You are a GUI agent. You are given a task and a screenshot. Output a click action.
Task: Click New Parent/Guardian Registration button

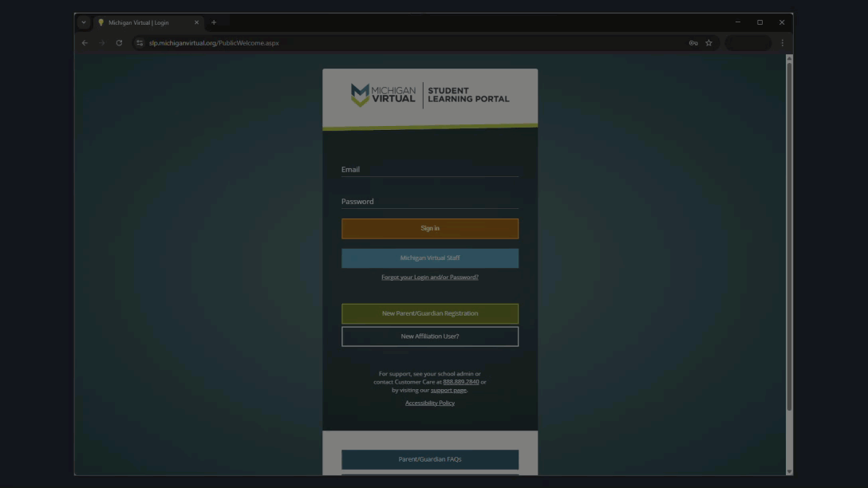(429, 313)
